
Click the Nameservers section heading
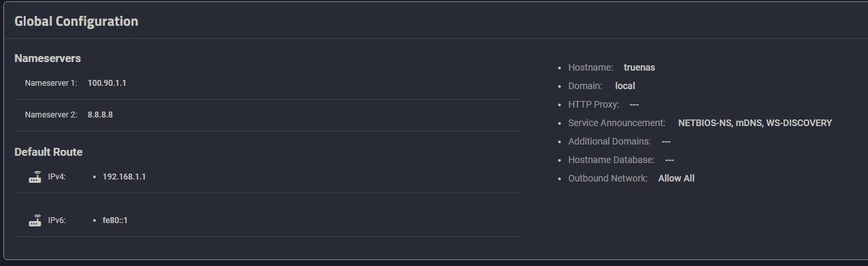pos(48,58)
